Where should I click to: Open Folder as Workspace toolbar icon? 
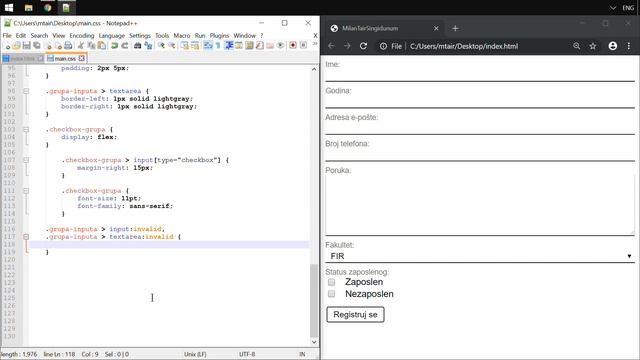pyautogui.click(x=270, y=45)
